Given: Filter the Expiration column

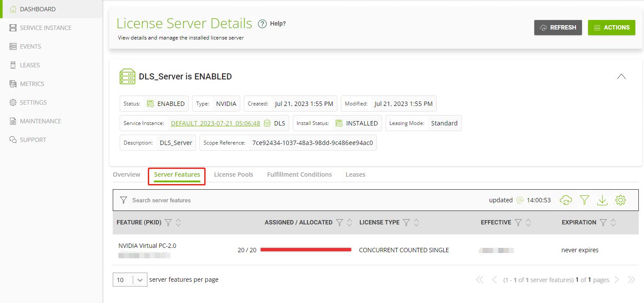Looking at the screenshot, I should [x=603, y=223].
